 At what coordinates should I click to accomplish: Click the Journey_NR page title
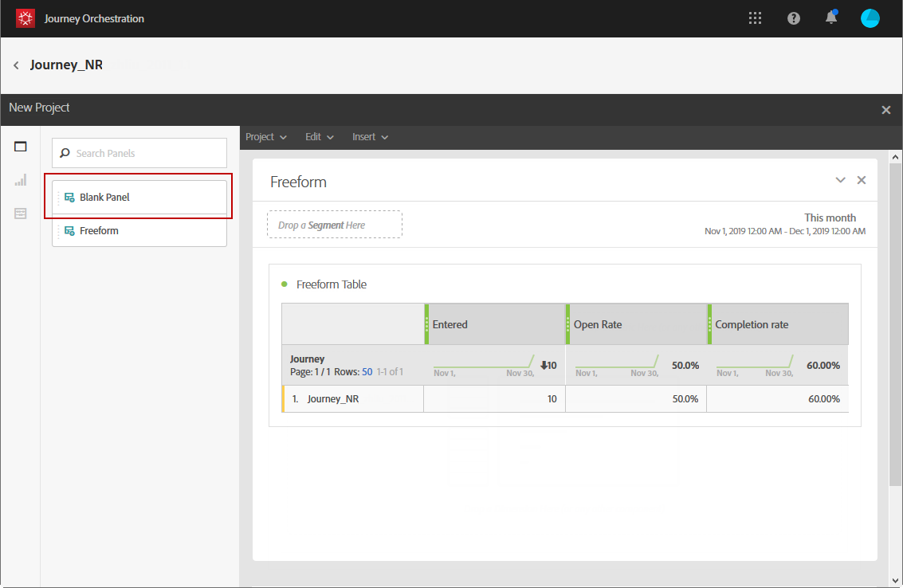(x=66, y=65)
